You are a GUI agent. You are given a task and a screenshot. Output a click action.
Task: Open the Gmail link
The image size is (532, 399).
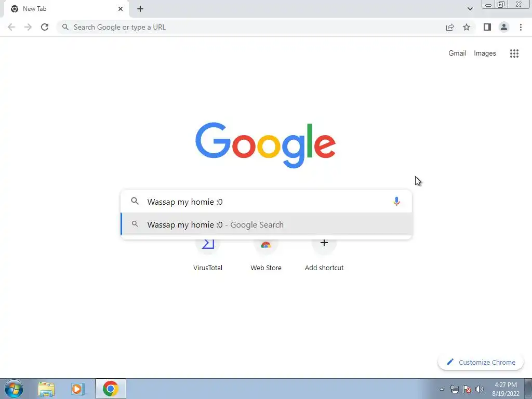tap(457, 54)
